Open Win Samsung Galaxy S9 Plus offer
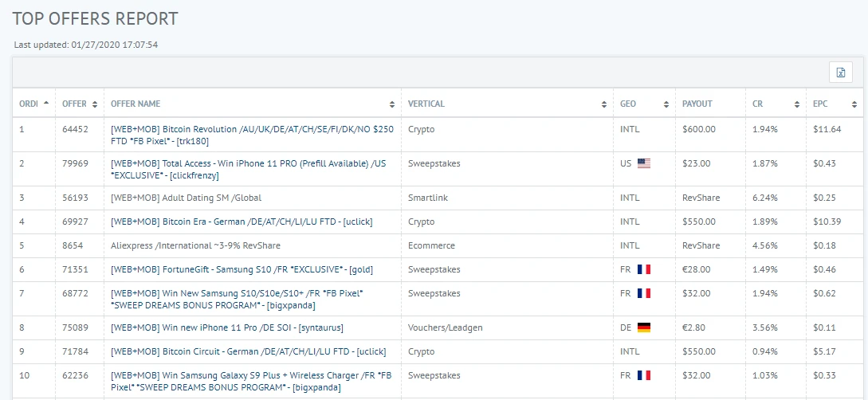 (x=251, y=381)
